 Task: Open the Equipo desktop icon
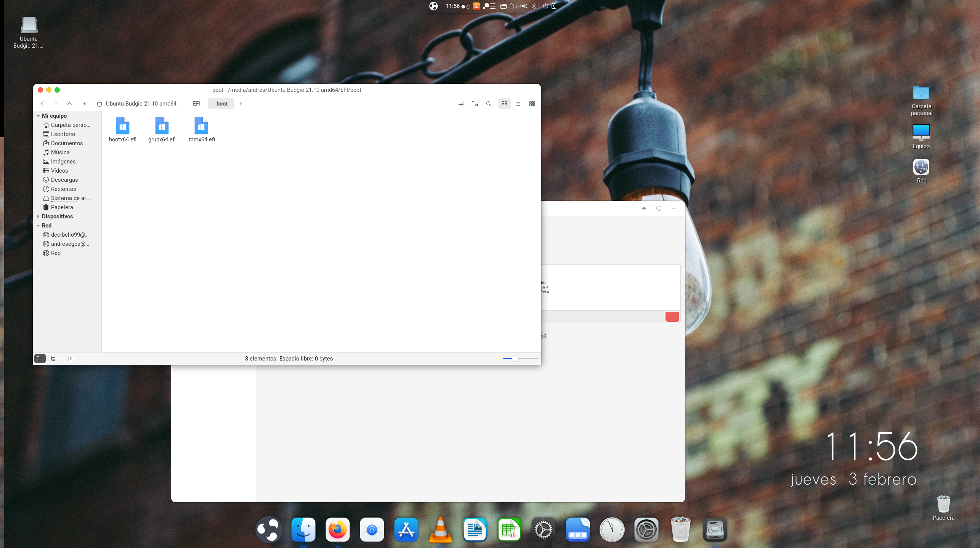pos(921,136)
